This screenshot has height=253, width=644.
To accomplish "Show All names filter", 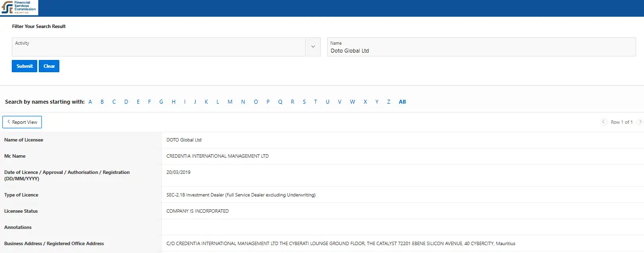I will 402,102.
